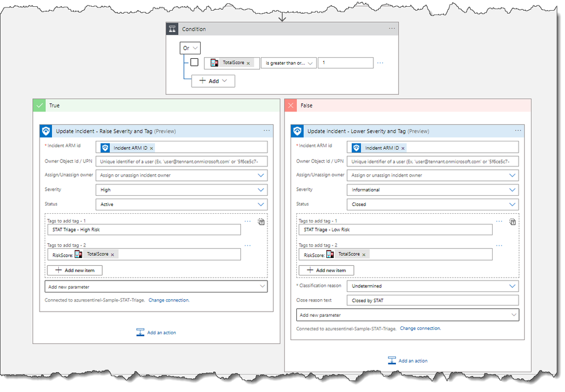Click Change connection link in False branch

coord(420,329)
